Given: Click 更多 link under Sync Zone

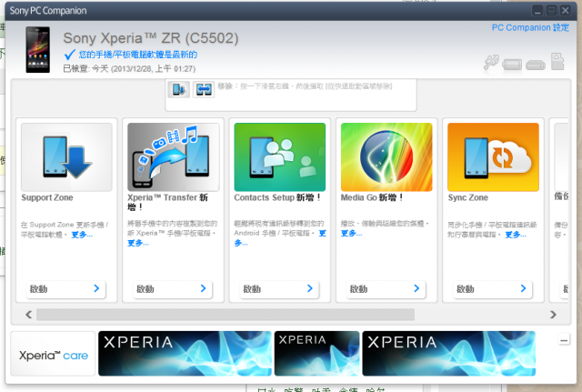Looking at the screenshot, I should click(x=516, y=235).
